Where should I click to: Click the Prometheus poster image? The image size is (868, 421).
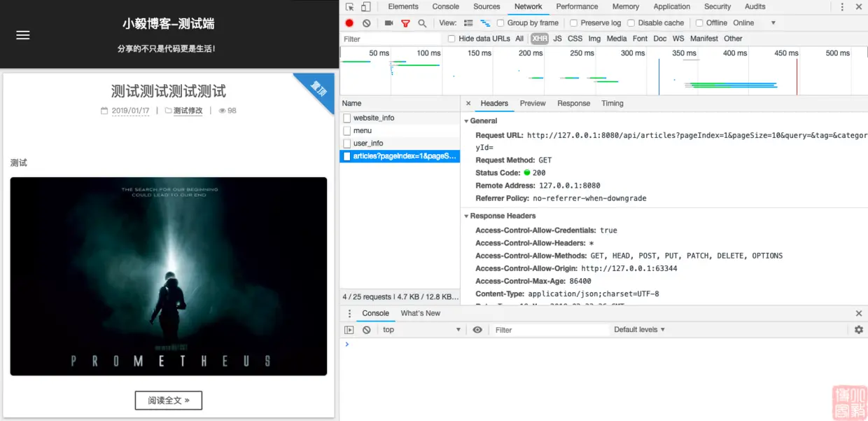point(169,276)
